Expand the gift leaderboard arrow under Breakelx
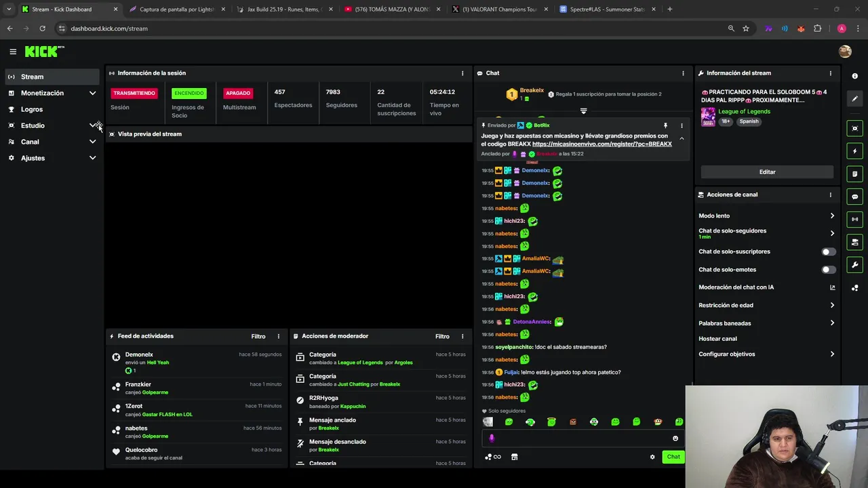Viewport: 868px width, 488px height. coord(583,110)
